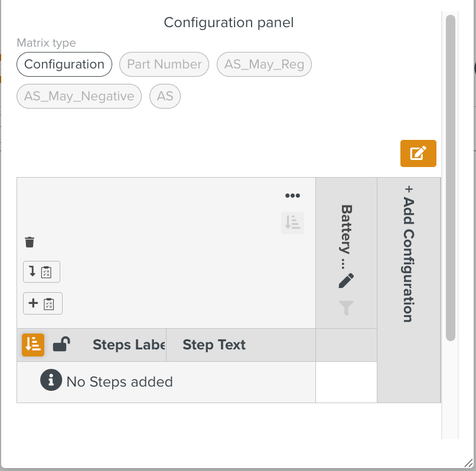Click the trash delete icon
The width and height of the screenshot is (476, 471).
30,242
